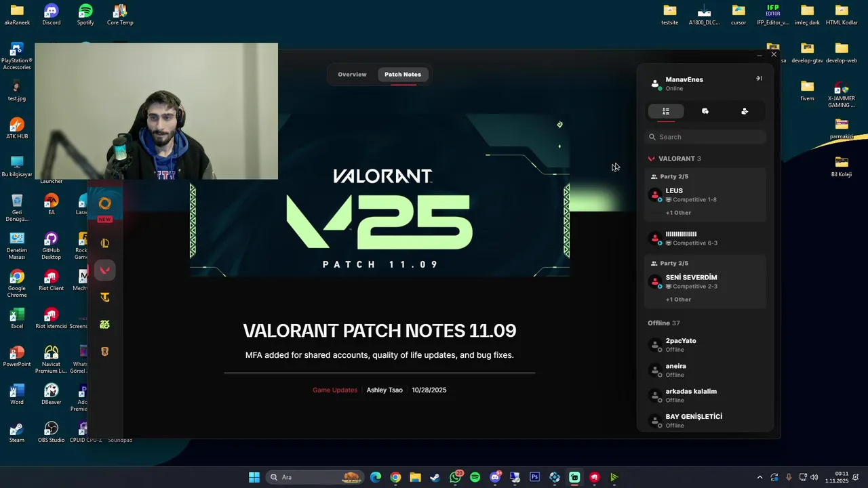
Task: Open the Windows Start menu
Action: [x=254, y=477]
